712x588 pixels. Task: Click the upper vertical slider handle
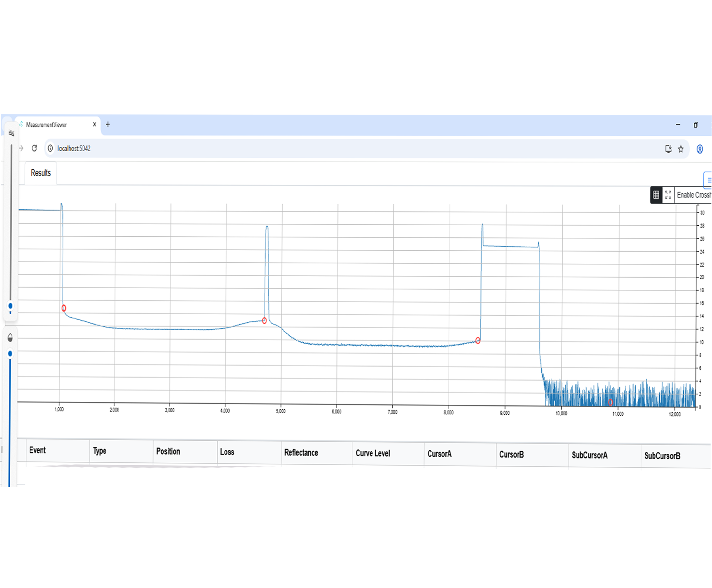pyautogui.click(x=10, y=306)
